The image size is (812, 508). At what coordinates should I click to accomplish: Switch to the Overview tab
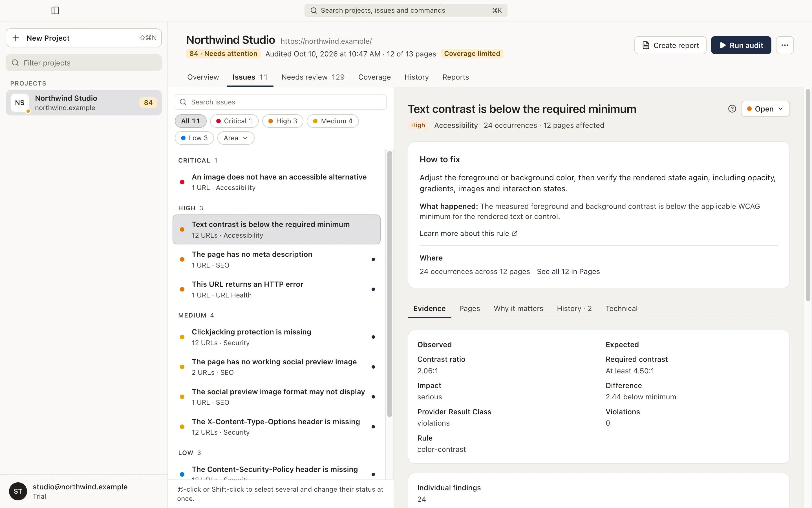pos(203,77)
